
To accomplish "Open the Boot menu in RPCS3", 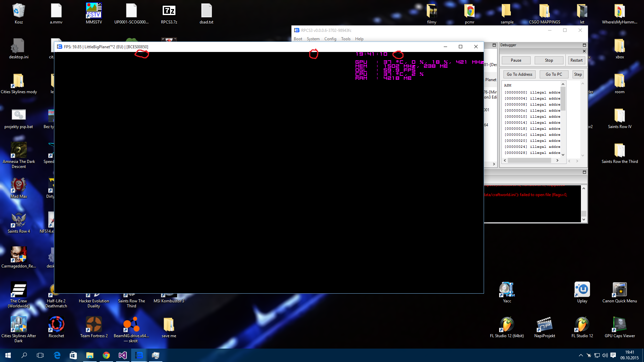I will 298,39.
